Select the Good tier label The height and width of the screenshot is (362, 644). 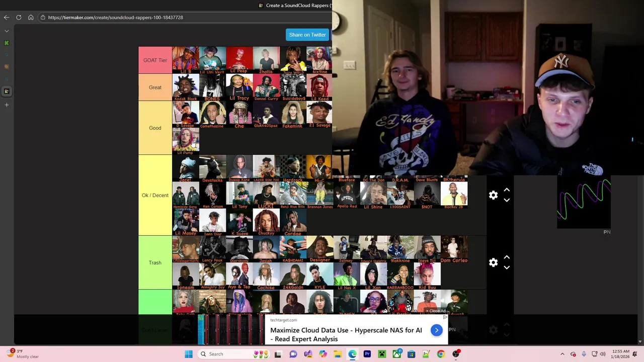tap(155, 128)
